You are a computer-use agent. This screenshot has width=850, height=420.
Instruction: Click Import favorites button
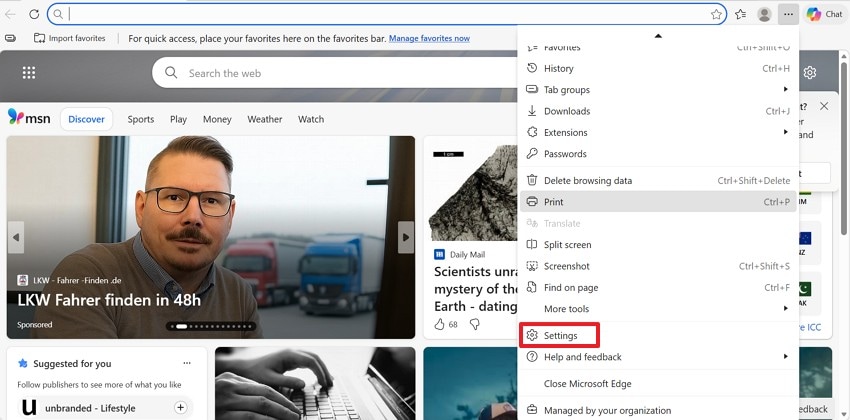[x=69, y=38]
